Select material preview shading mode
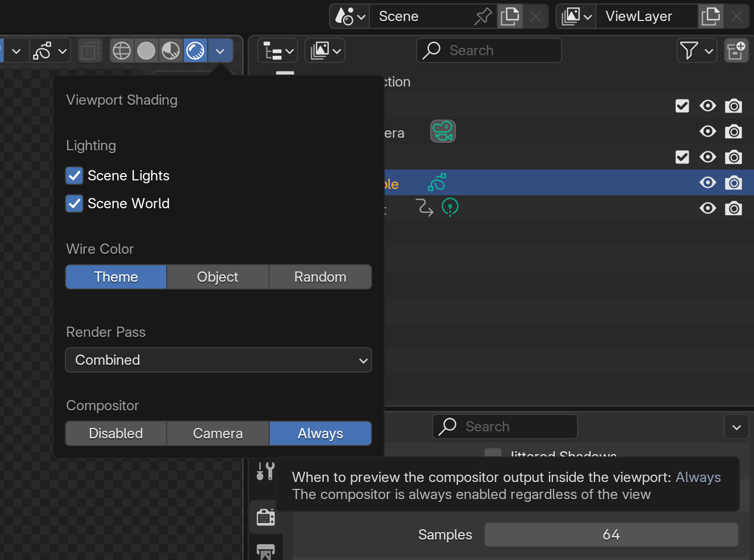The image size is (754, 560). coord(171,51)
